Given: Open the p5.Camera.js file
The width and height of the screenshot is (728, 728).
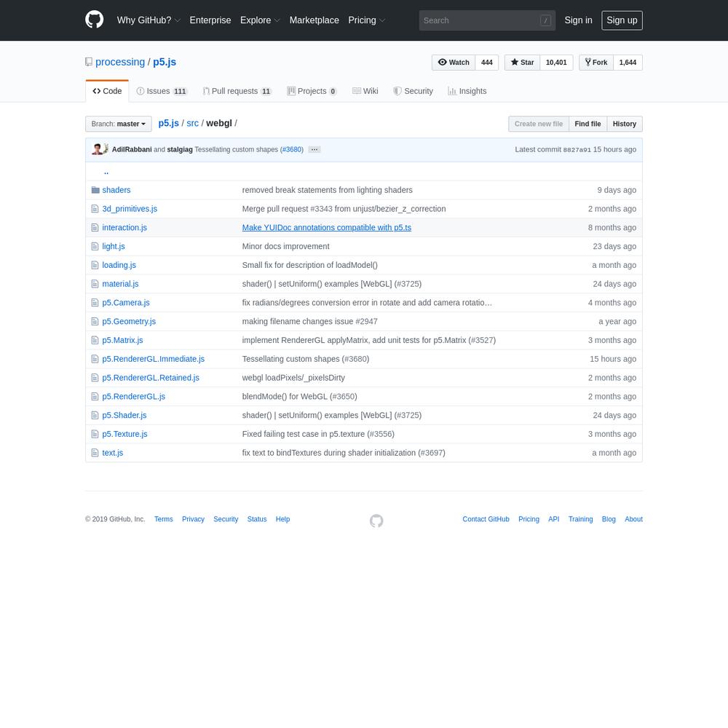Looking at the screenshot, I should (x=126, y=303).
